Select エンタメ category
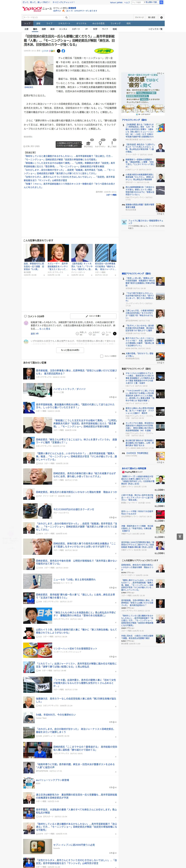Screen dimensions: 186x868 point(63,29)
